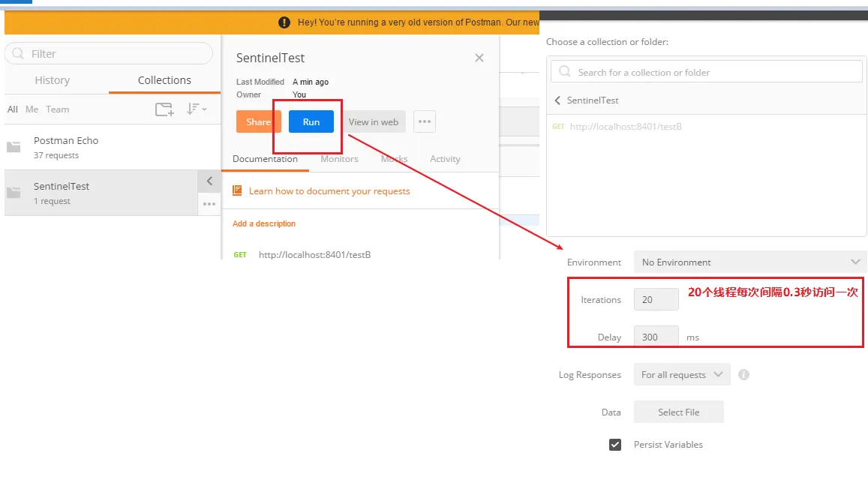Screen dimensions: 868x483
Task: Select GET testB request in runner list
Action: tap(617, 127)
